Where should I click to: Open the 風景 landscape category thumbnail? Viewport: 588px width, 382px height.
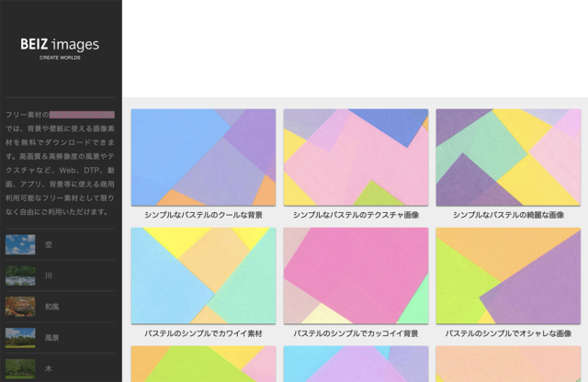coord(20,338)
